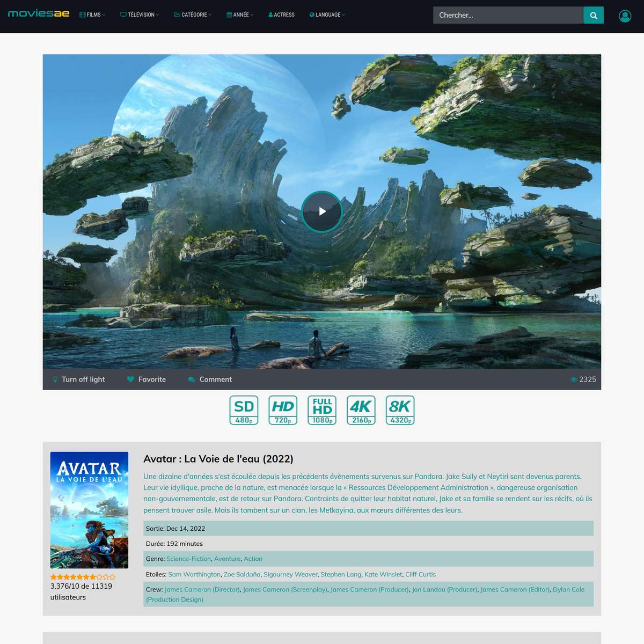Click the star rating bar

(x=83, y=577)
